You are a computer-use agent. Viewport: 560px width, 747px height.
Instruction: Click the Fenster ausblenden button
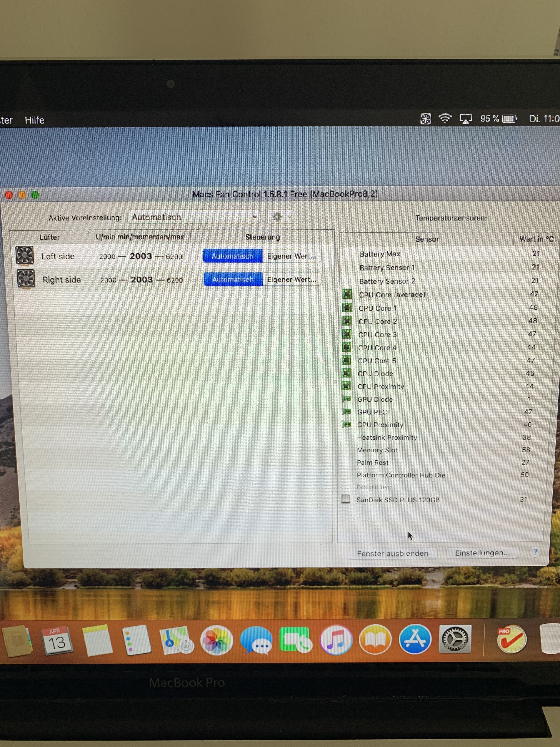click(x=392, y=553)
